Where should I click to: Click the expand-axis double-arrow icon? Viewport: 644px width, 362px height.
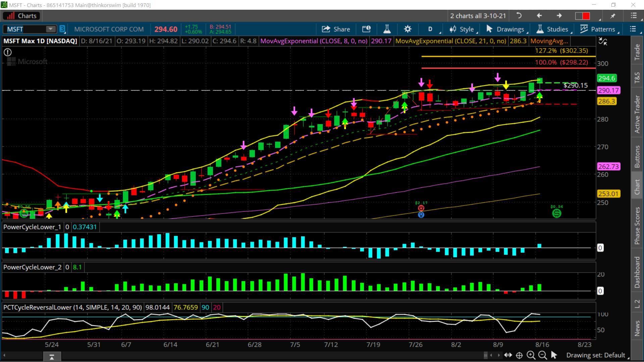coord(508,355)
